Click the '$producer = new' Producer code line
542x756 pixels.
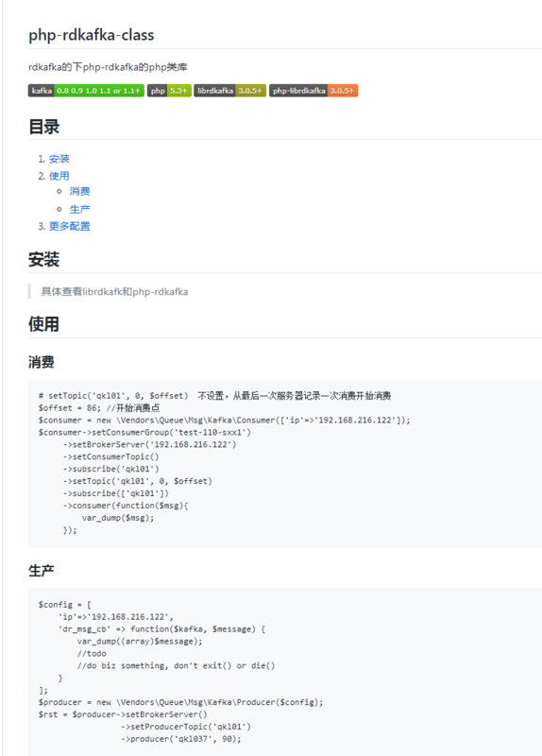tap(180, 702)
